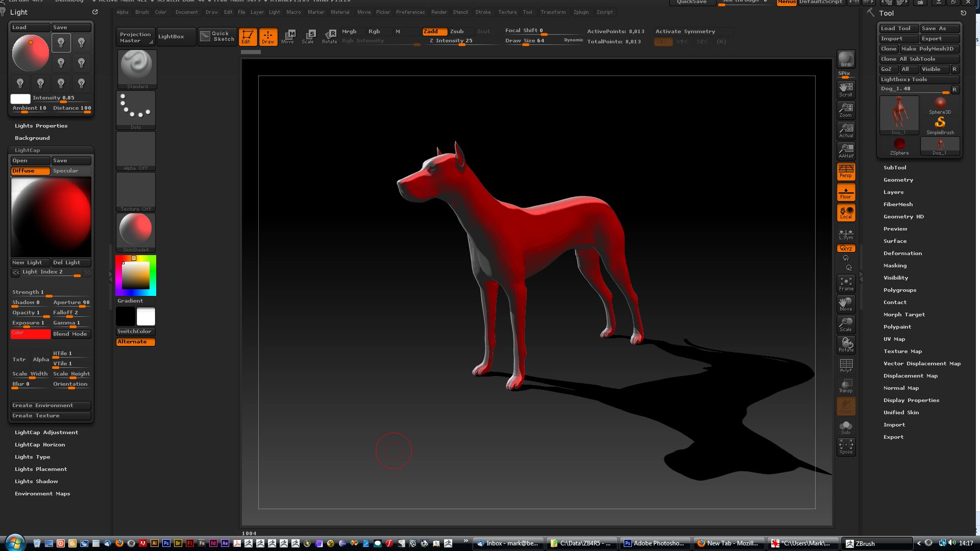Click the Solo mode icon

pyautogui.click(x=846, y=428)
